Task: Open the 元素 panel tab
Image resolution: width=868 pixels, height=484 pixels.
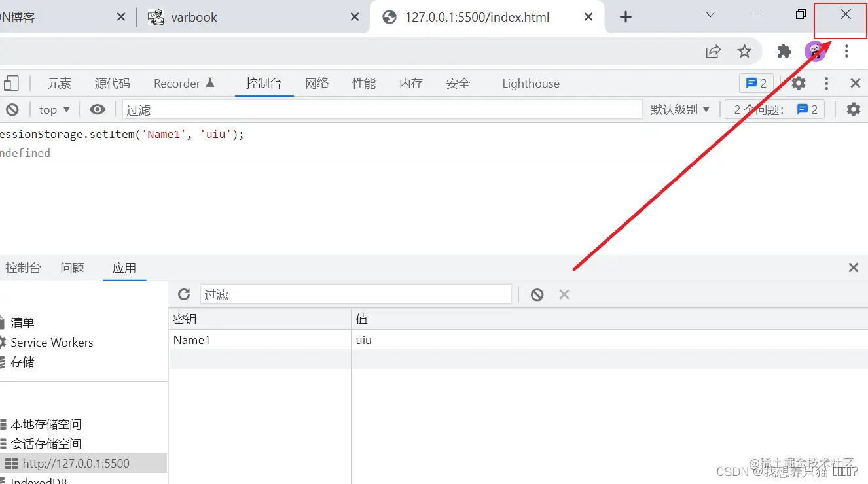Action: 59,84
